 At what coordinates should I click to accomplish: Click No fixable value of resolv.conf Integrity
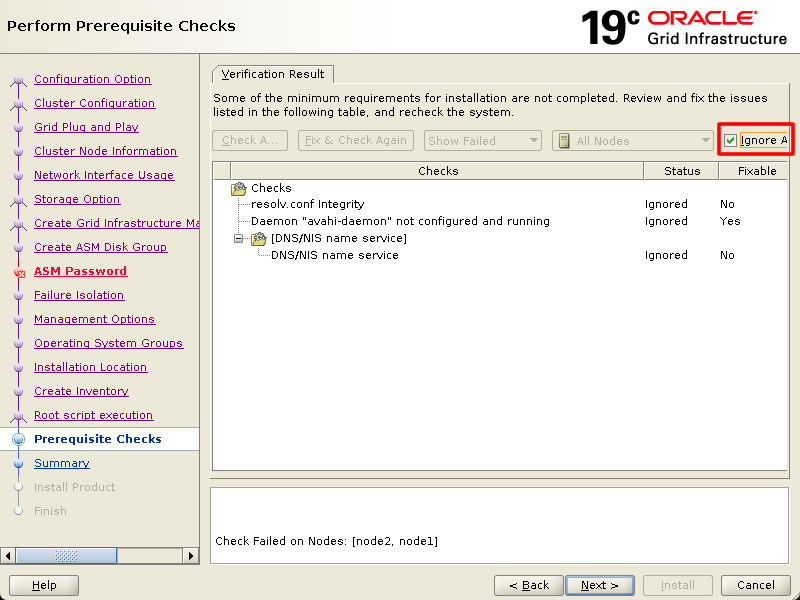pos(728,204)
